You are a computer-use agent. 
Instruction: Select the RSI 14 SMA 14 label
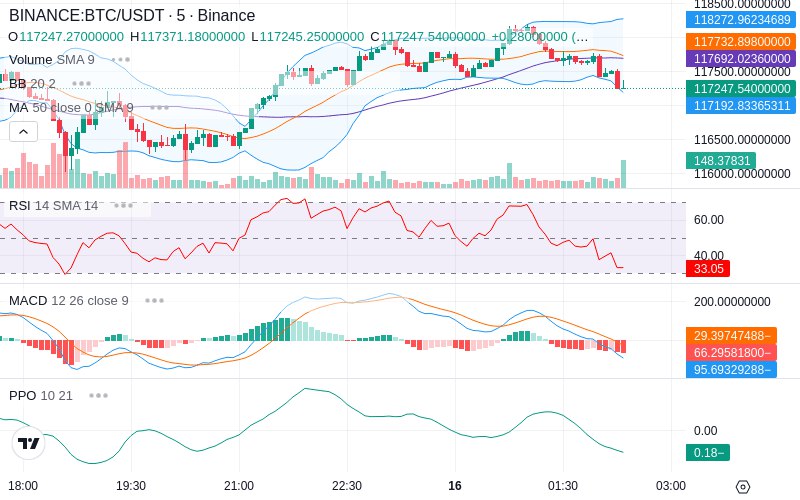pos(54,206)
